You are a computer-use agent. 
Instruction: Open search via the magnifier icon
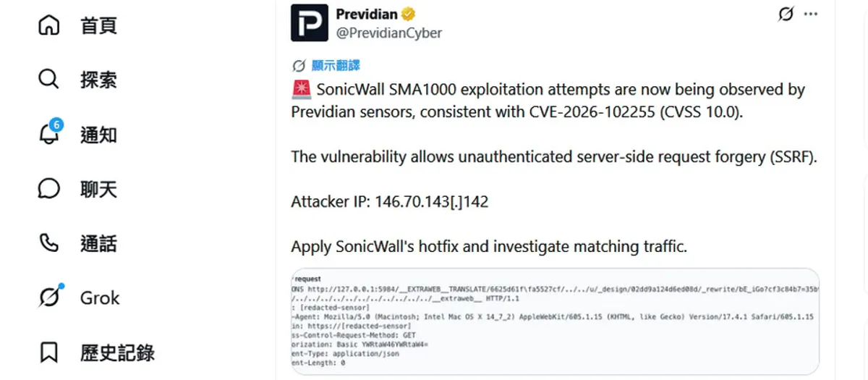pos(48,79)
